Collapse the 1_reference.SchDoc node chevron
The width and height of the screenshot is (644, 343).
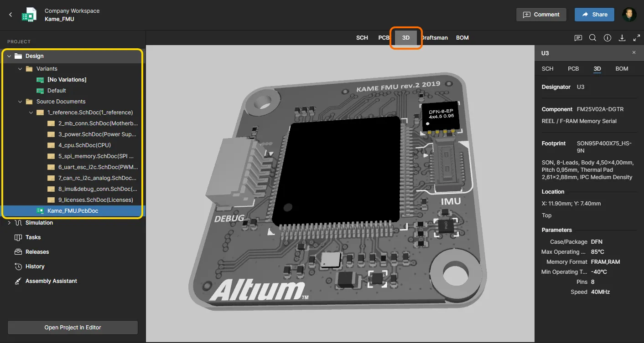[x=31, y=113]
